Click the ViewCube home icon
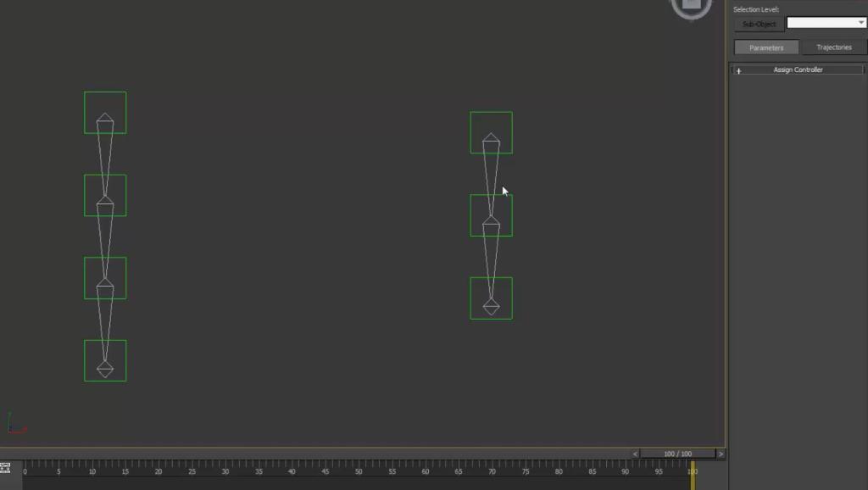The width and height of the screenshot is (868, 490). [692, 6]
